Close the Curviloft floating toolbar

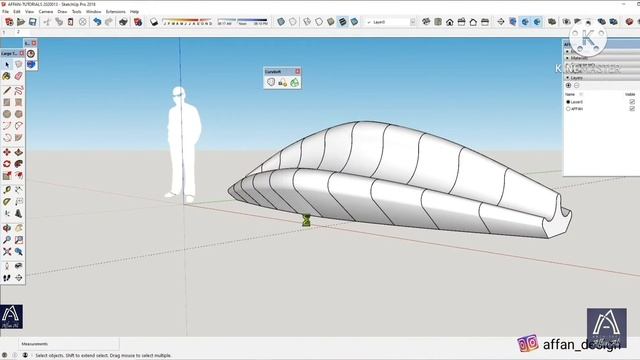pos(298,71)
